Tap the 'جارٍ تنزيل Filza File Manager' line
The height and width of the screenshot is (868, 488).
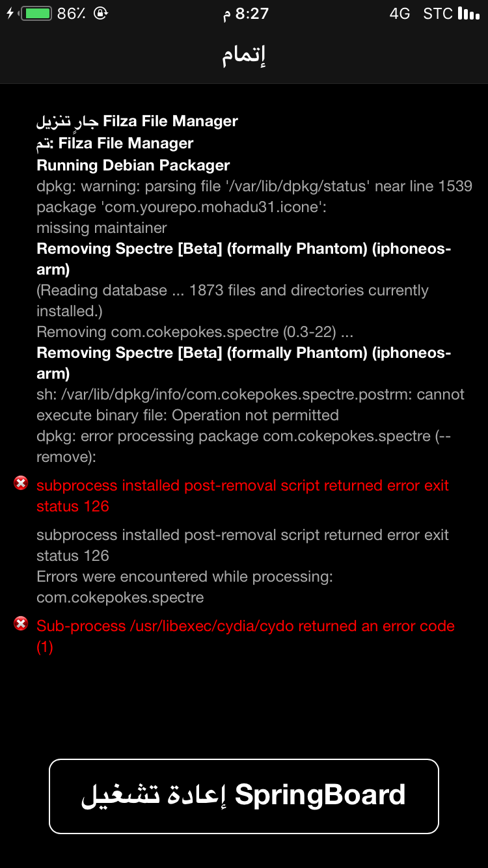coord(137,121)
